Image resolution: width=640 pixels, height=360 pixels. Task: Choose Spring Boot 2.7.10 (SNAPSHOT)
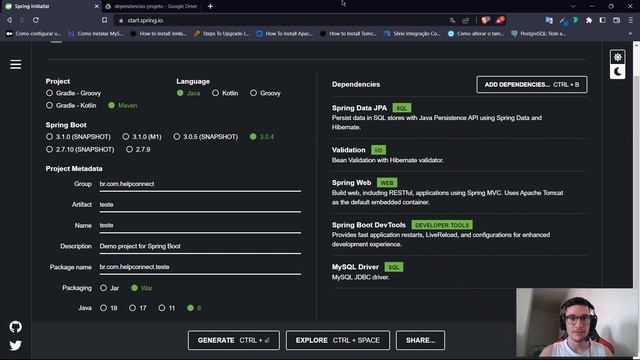tap(80, 149)
